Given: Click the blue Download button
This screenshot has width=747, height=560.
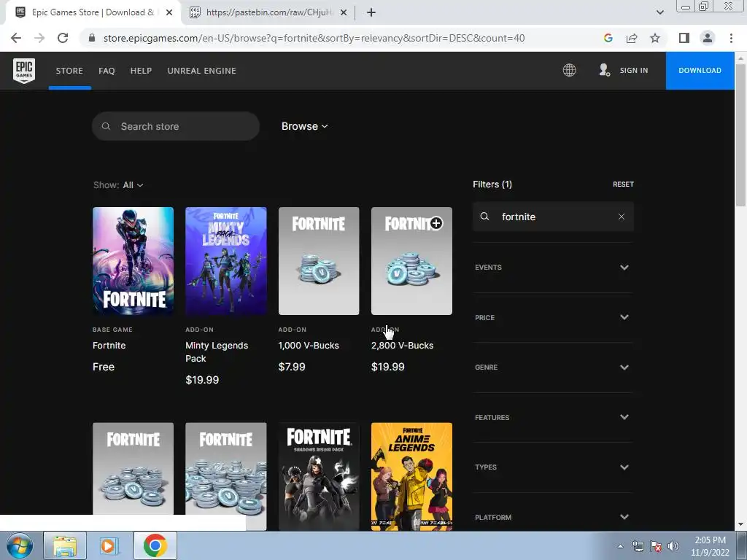Looking at the screenshot, I should [x=700, y=71].
